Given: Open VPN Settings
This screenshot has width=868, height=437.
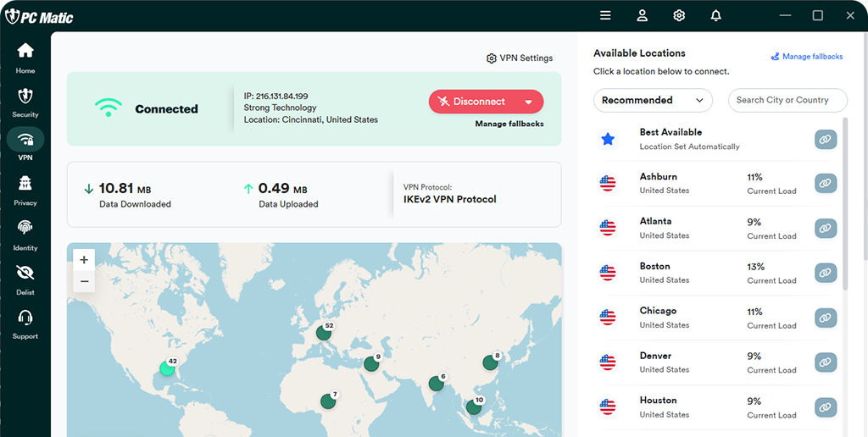Looking at the screenshot, I should pos(520,58).
